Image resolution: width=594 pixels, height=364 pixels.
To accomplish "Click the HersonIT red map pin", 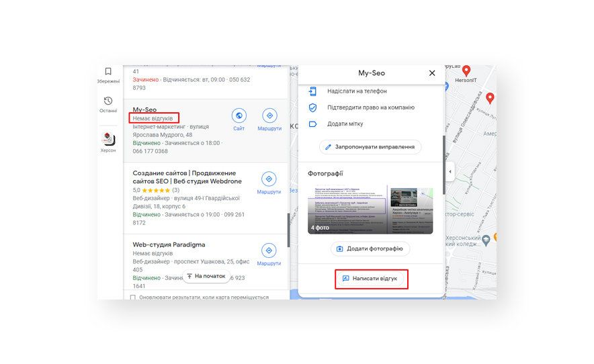I will click(466, 71).
